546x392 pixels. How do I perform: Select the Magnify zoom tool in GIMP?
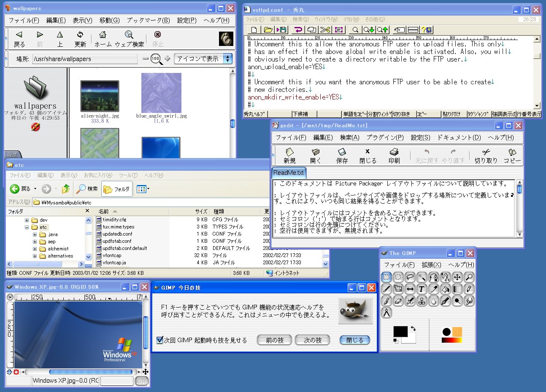point(469,277)
